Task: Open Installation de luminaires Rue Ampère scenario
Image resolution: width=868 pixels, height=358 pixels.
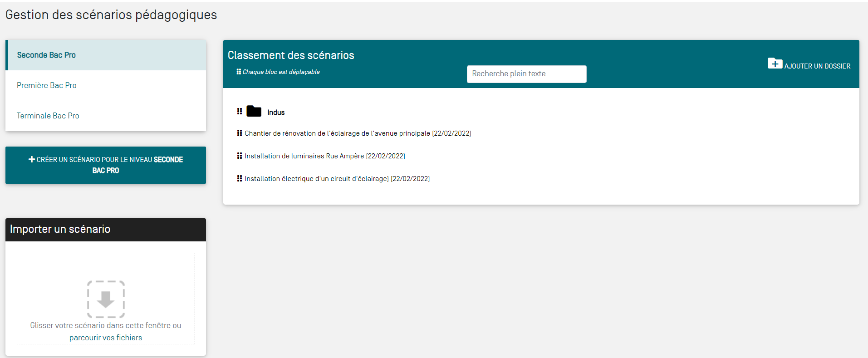Action: (324, 156)
